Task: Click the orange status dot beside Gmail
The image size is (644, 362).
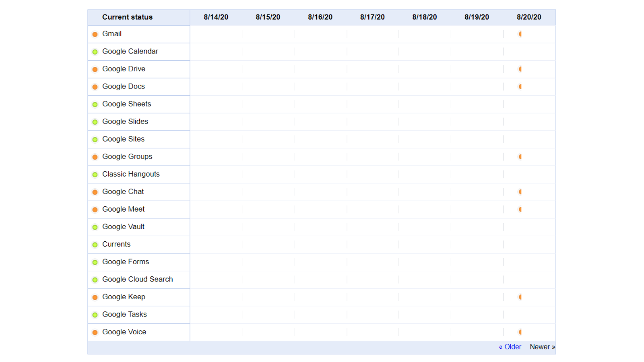Action: [95, 34]
